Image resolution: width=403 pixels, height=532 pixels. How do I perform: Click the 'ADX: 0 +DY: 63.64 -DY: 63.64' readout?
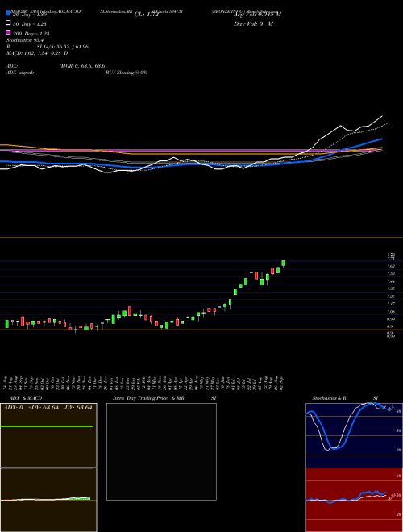click(x=48, y=408)
